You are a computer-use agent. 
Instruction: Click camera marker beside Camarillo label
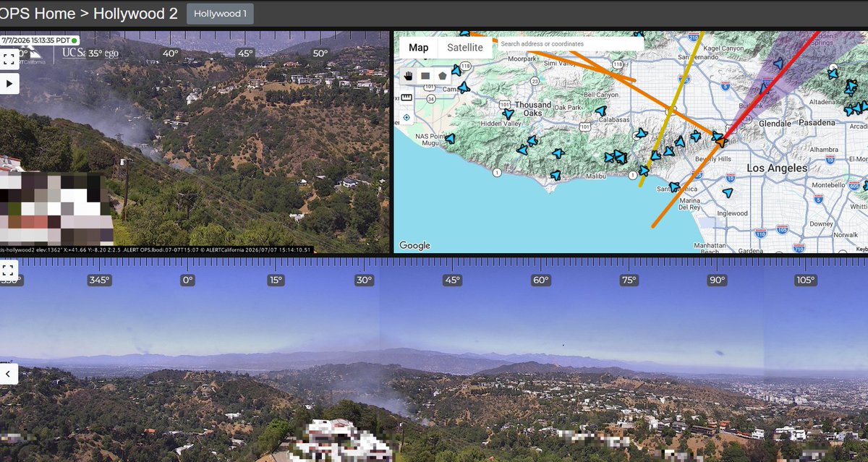click(464, 88)
